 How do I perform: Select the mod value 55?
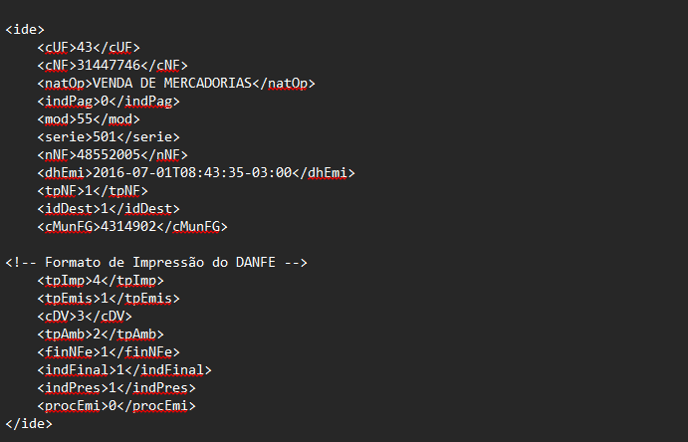(x=85, y=119)
